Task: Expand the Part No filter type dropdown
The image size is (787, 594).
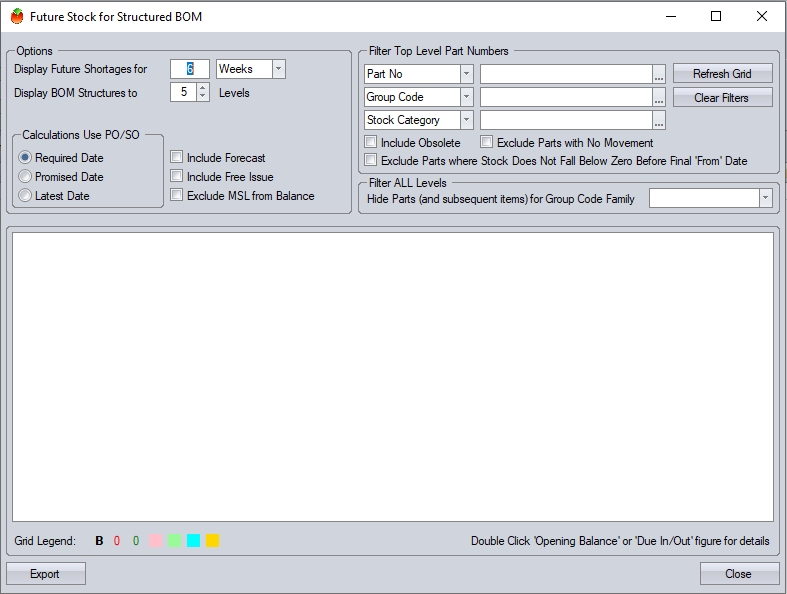Action: point(467,74)
